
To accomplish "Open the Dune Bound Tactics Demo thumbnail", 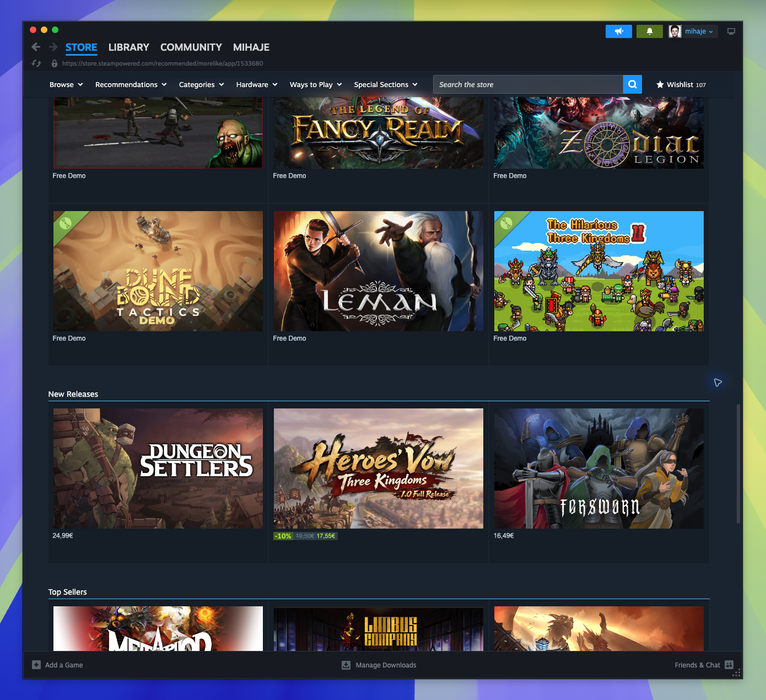I will click(x=158, y=271).
